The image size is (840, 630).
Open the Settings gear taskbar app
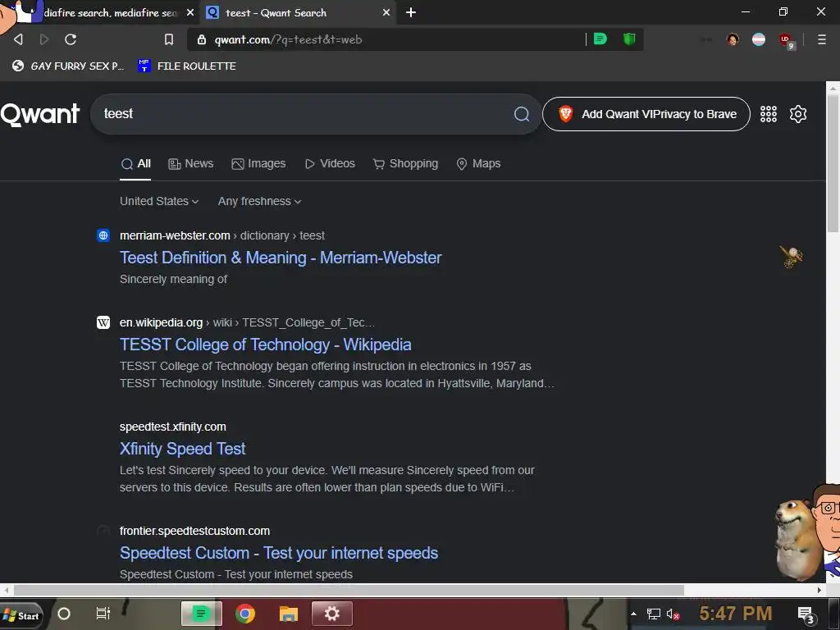[x=332, y=614]
